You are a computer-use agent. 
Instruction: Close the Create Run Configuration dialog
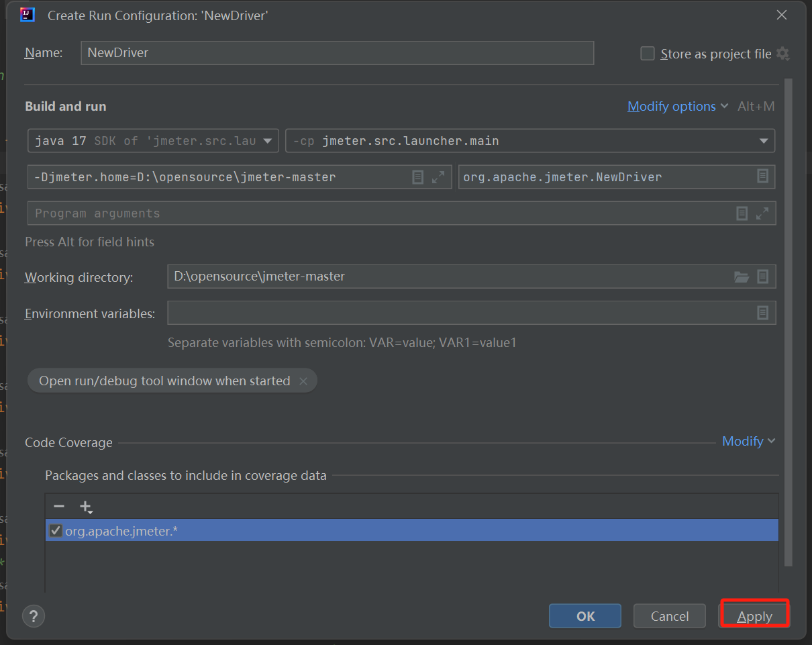(782, 15)
